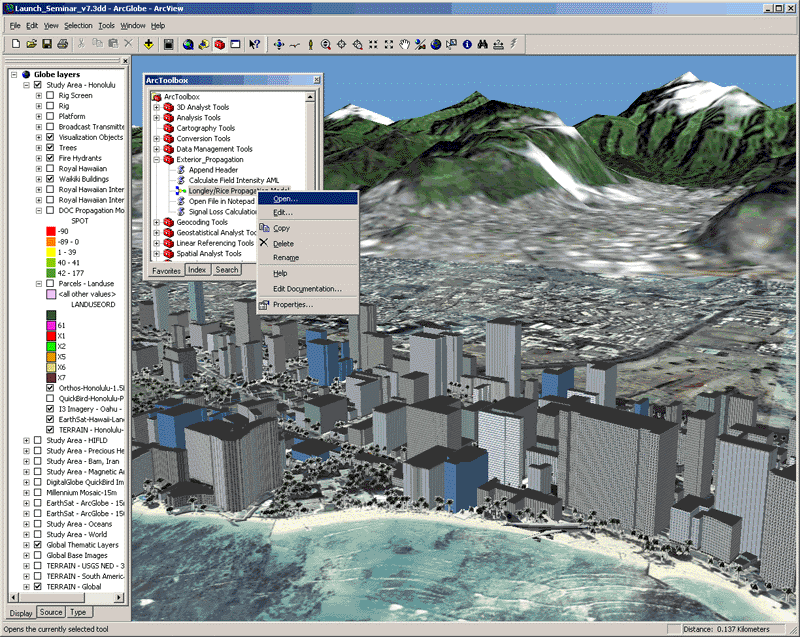Viewport: 800px width, 637px height.
Task: Click the red -90 legend swatch
Action: [x=51, y=231]
